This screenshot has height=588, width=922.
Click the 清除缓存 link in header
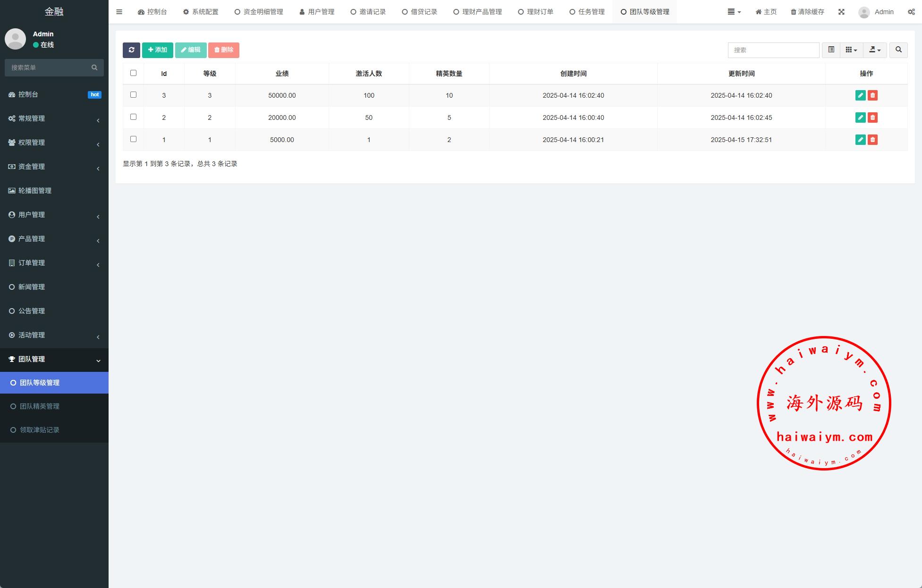pos(807,12)
